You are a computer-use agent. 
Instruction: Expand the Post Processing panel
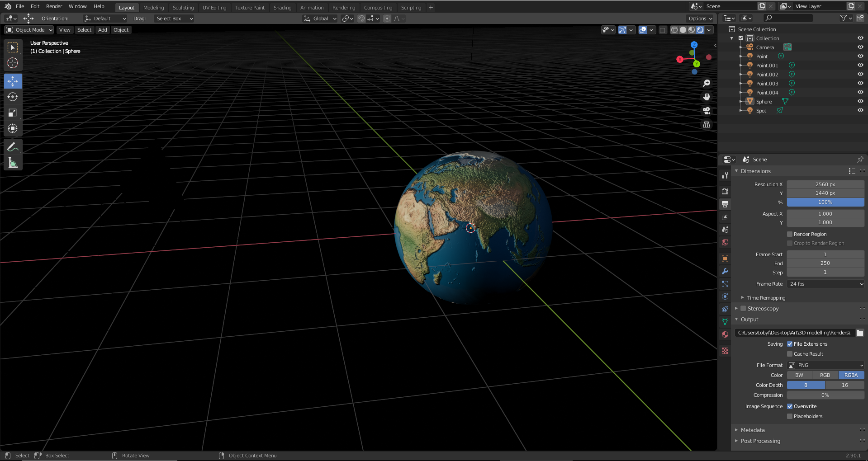point(760,441)
